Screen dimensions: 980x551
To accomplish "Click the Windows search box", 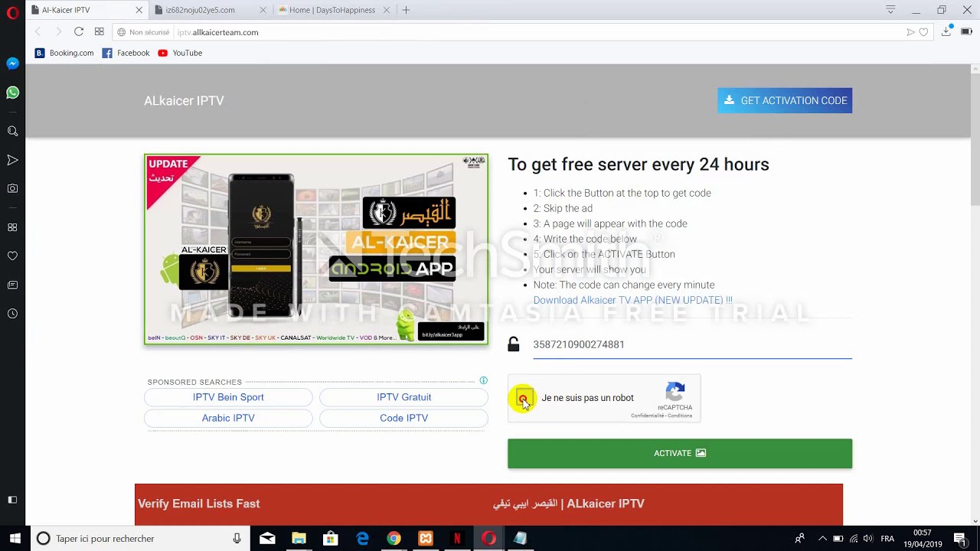I will (139, 539).
